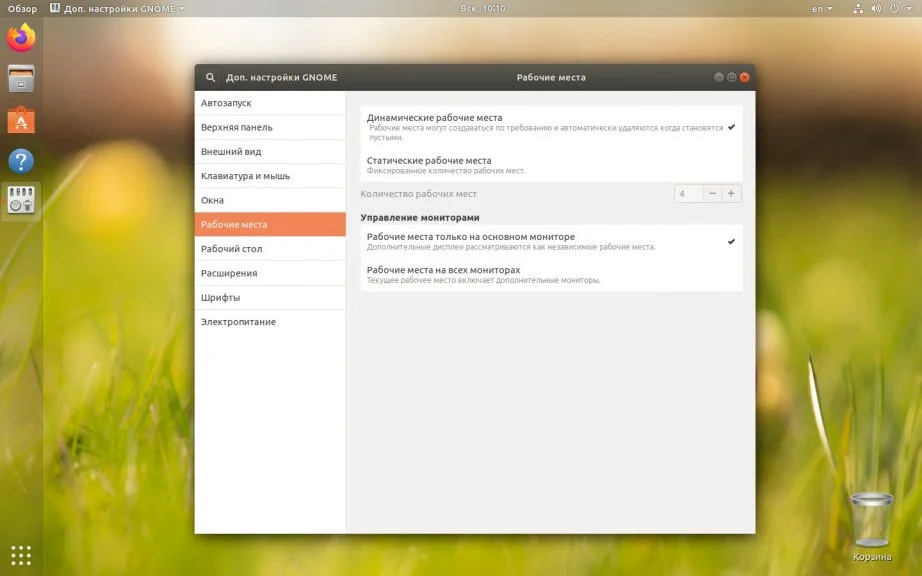
Task: Click the power icon in top panel
Action: (x=894, y=8)
